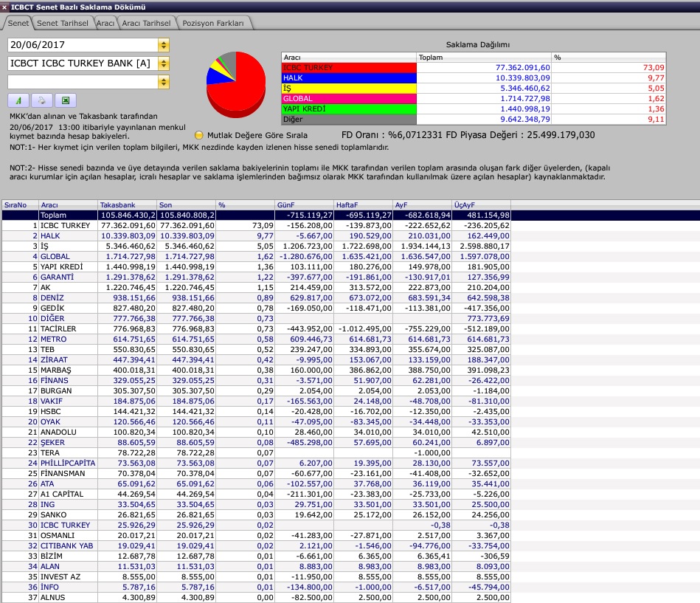Screen dimensions: 700x603
Task: Sort by the Takasbank column header
Action: pyautogui.click(x=127, y=205)
